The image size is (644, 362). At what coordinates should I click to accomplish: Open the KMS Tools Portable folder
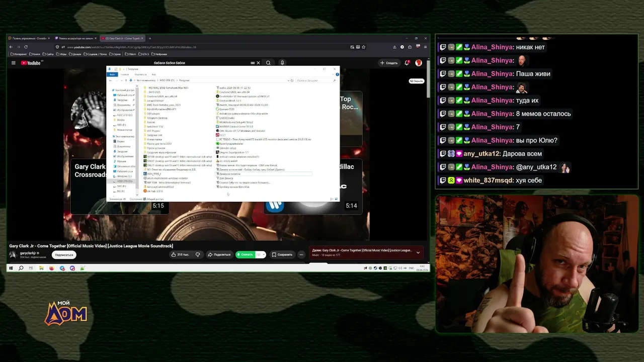162,105
